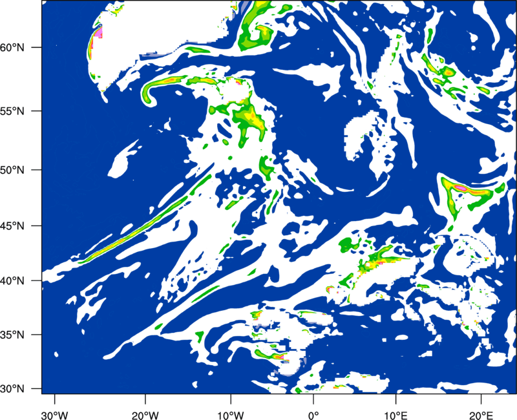Click the 30°N latitude label

pos(12,389)
